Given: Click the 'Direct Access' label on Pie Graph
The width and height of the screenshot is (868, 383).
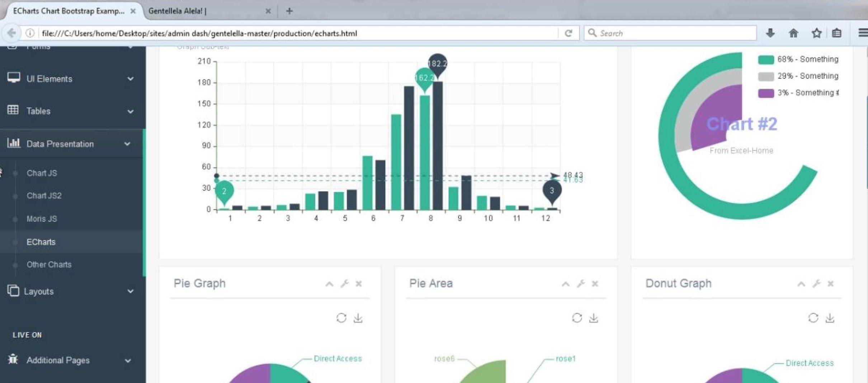Looking at the screenshot, I should 338,359.
